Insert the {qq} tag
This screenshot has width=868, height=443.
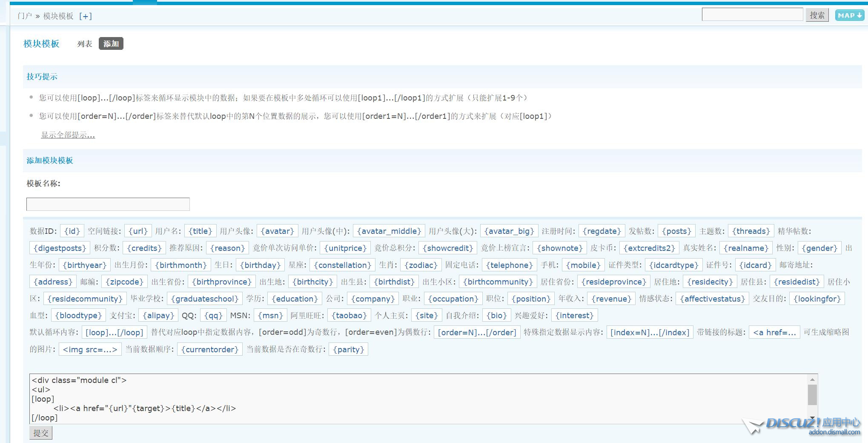(x=213, y=316)
